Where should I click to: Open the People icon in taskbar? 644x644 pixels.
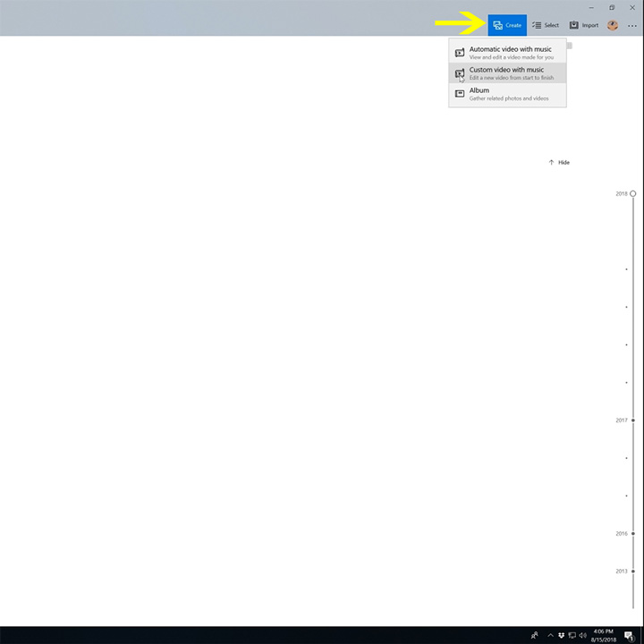(535, 635)
